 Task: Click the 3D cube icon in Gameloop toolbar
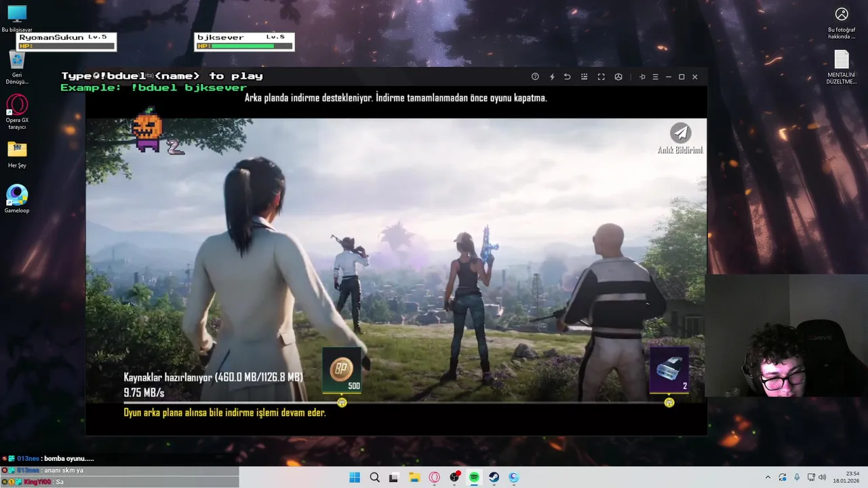tap(618, 77)
